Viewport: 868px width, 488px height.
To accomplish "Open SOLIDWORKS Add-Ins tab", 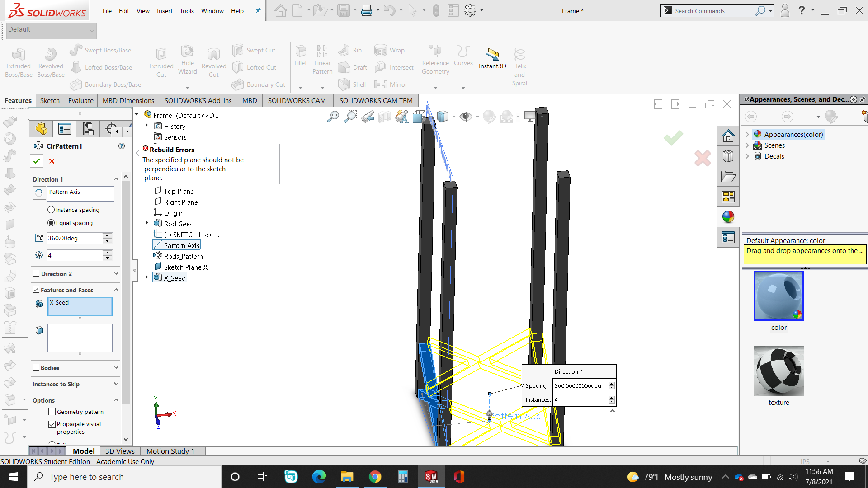I will [x=198, y=100].
